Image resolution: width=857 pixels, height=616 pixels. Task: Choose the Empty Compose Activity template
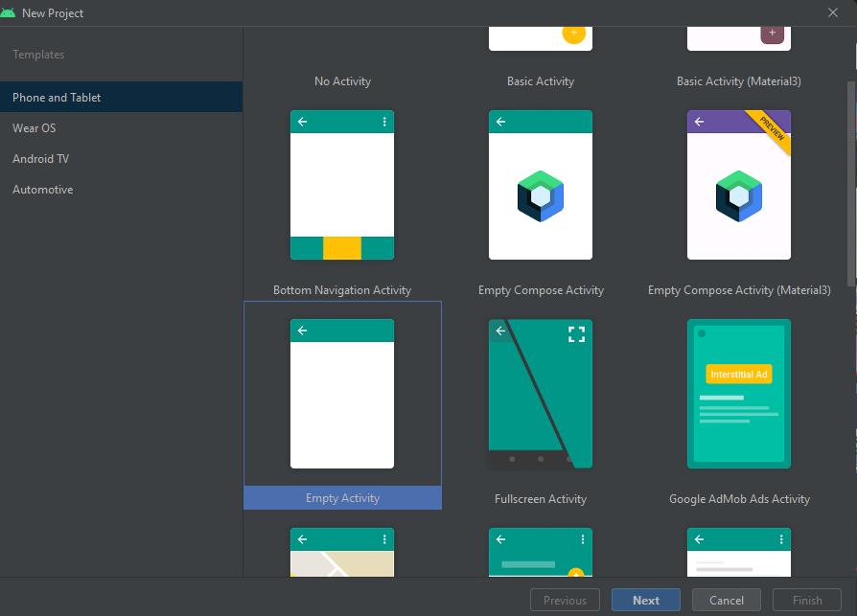click(x=540, y=185)
